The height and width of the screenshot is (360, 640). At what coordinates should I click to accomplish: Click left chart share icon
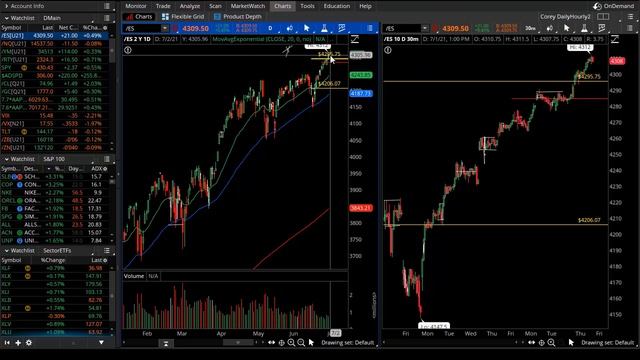pyautogui.click(x=289, y=28)
